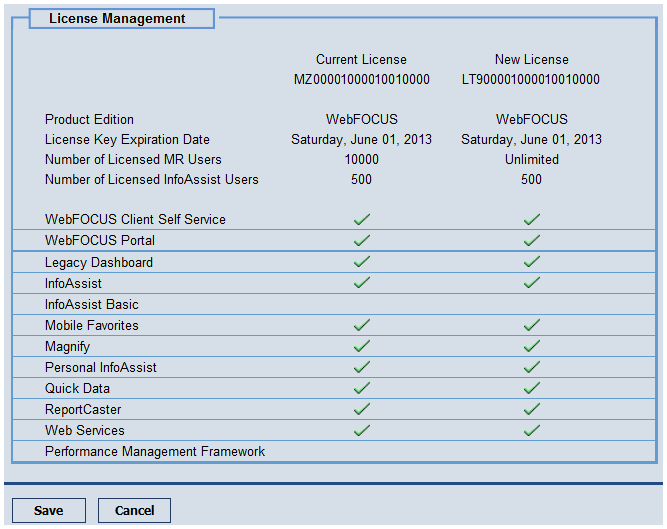Screen dimensions: 667x529
Task: Click New License checkmark in InfoAssist row
Action: pyautogui.click(x=532, y=282)
